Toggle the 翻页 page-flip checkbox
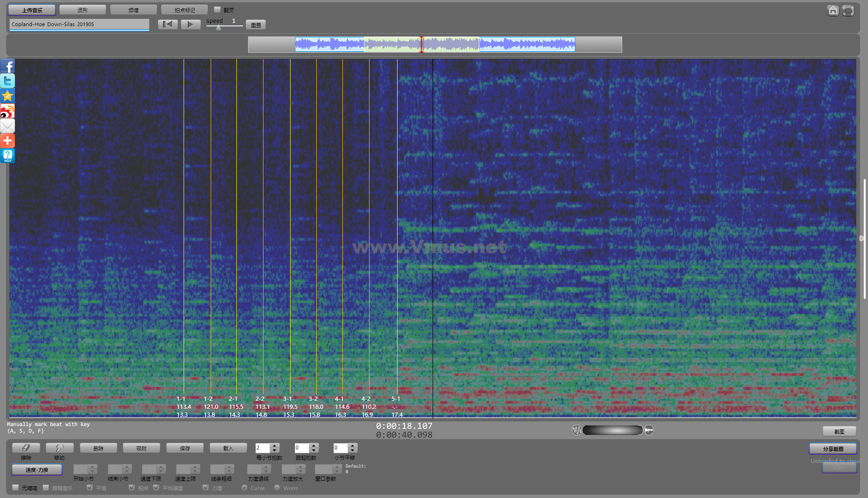Screen dimensions: 868x498 [217, 9]
